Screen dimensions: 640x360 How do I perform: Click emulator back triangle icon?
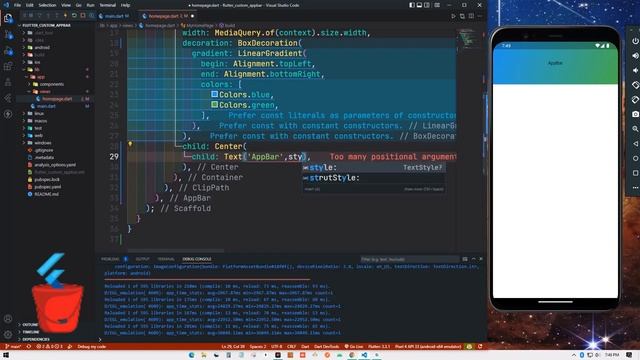(x=635, y=144)
